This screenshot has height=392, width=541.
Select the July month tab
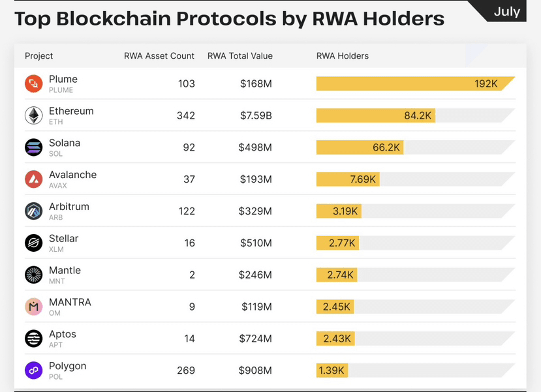507,12
